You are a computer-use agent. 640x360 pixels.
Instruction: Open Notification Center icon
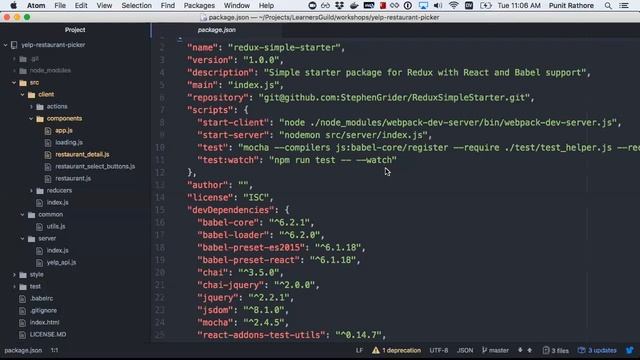(624, 5)
